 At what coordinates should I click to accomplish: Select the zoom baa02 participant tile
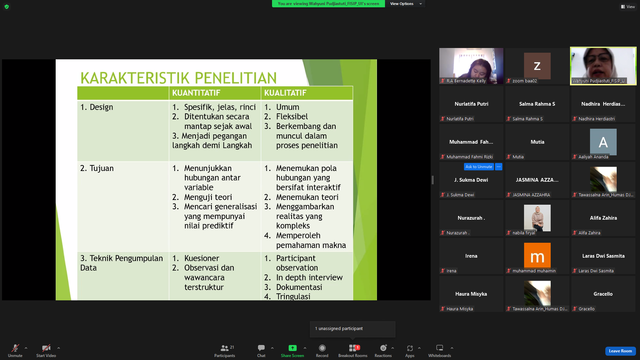pyautogui.click(x=537, y=66)
